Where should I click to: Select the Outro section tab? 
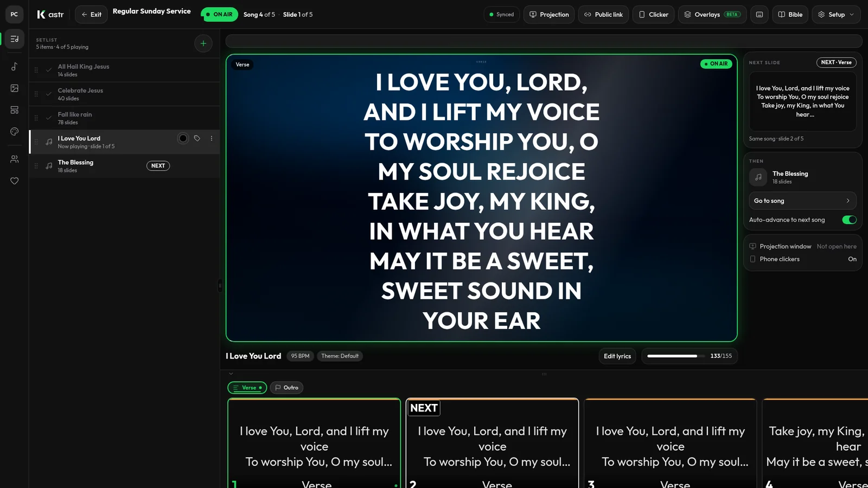tap(286, 388)
